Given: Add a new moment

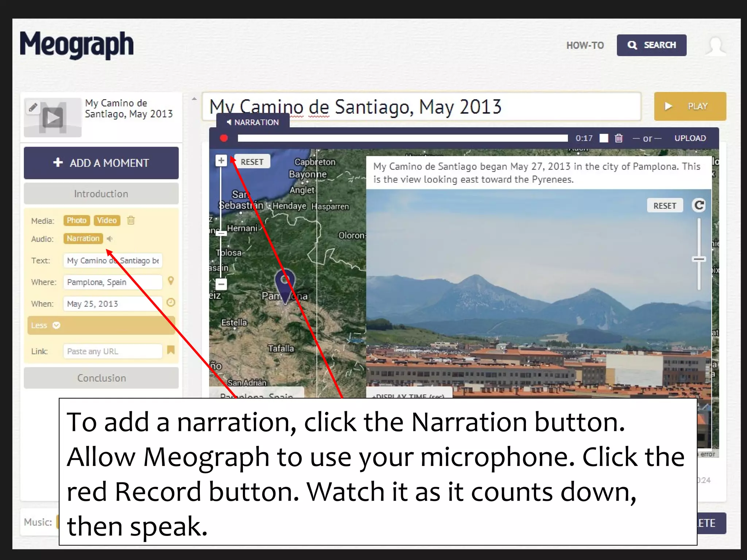Looking at the screenshot, I should pyautogui.click(x=101, y=163).
